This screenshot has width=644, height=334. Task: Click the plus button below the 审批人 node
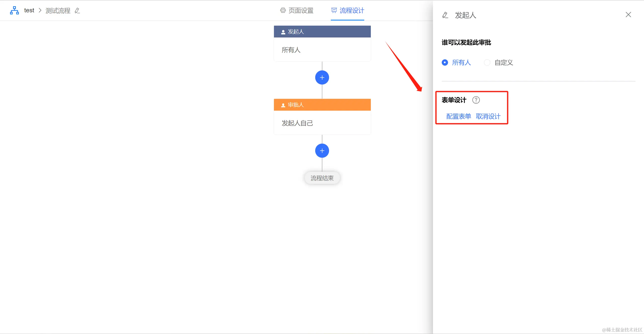[322, 151]
